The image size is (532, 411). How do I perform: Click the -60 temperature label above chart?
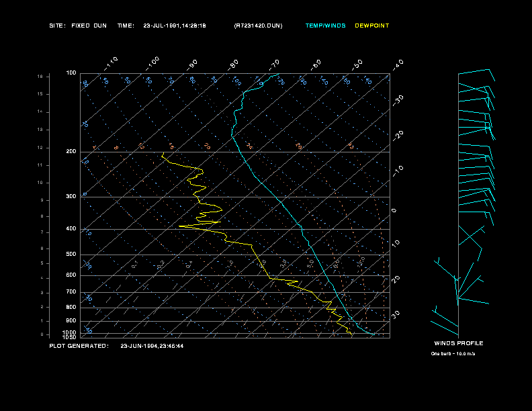coord(316,65)
